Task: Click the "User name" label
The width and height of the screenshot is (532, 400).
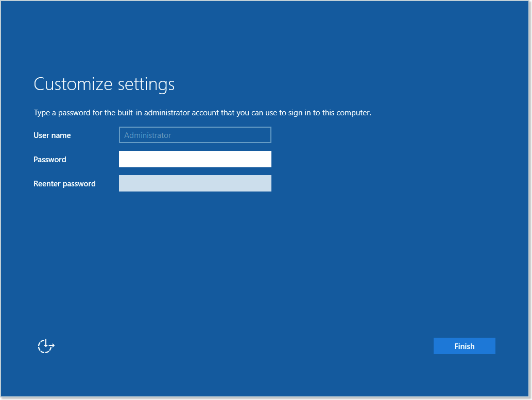Action: [x=52, y=135]
